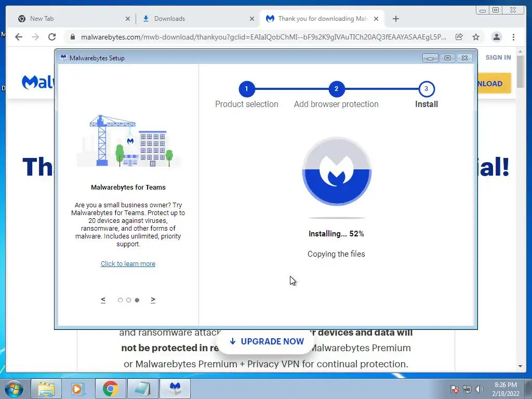Show previous promo slide with left arrow
This screenshot has height=399, width=532.
tap(103, 300)
